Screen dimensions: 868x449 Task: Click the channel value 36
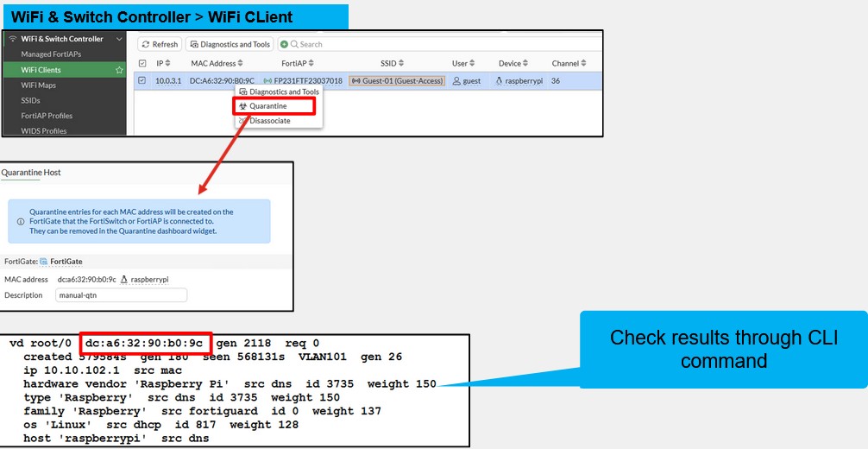(556, 81)
